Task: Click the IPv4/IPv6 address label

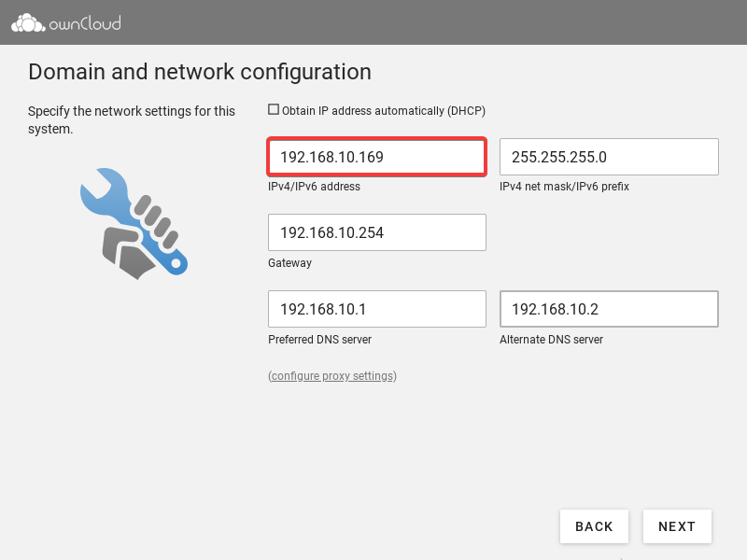Action: point(314,187)
